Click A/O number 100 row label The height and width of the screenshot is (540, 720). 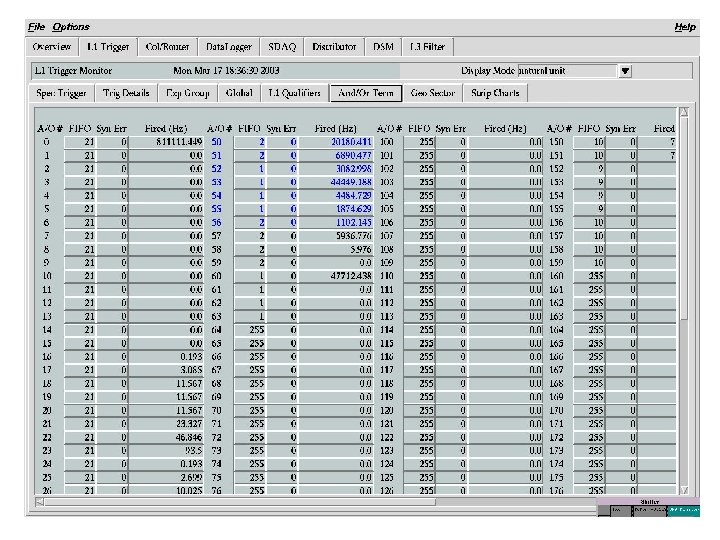tap(387, 142)
